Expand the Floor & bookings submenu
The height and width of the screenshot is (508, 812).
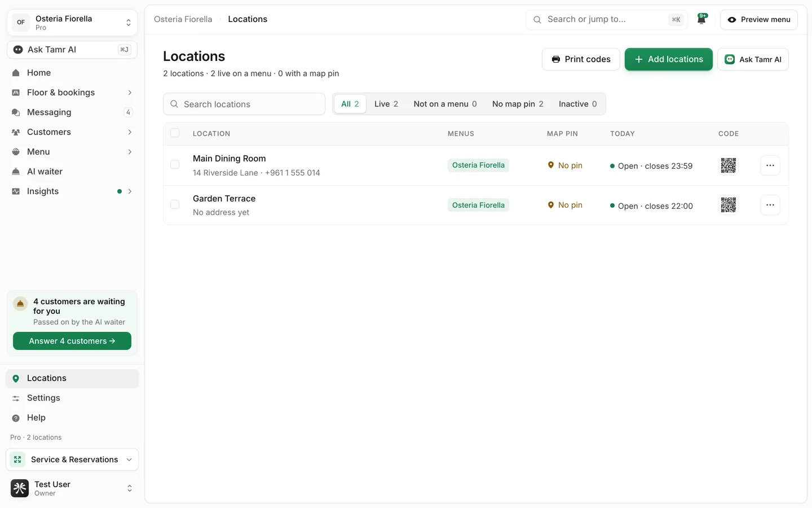[130, 93]
